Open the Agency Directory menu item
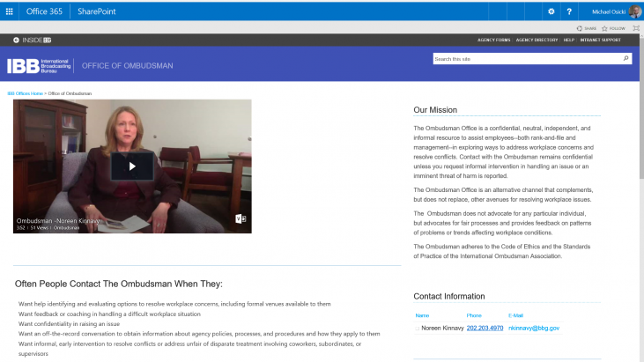644x362 pixels. [537, 40]
